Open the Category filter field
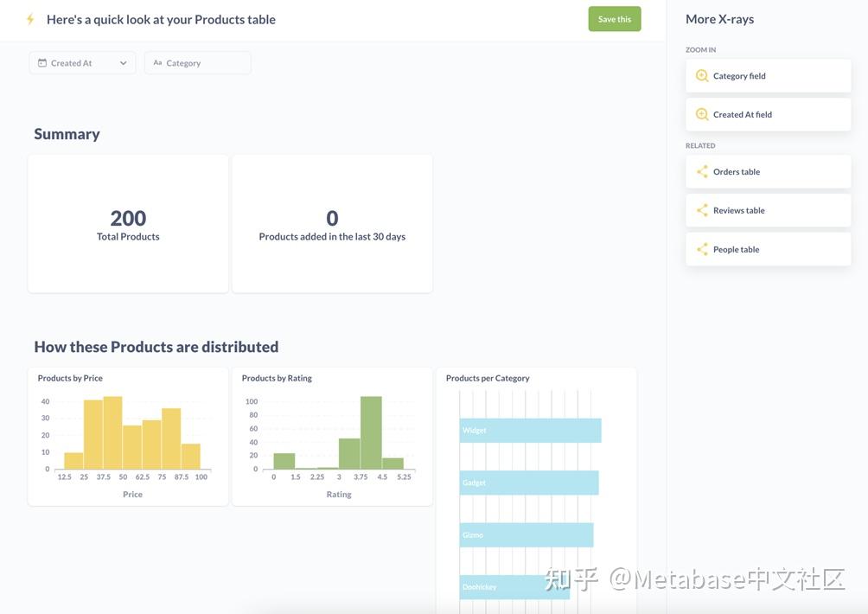The width and height of the screenshot is (868, 614). pos(198,63)
